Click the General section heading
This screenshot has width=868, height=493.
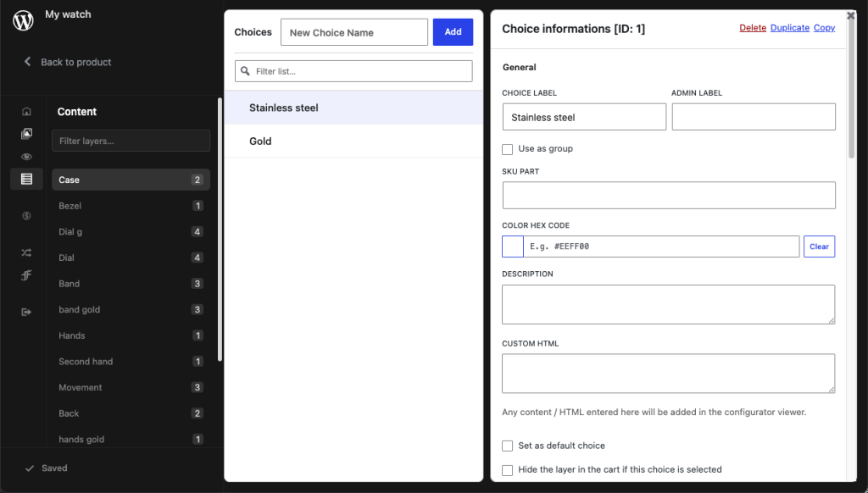click(520, 68)
